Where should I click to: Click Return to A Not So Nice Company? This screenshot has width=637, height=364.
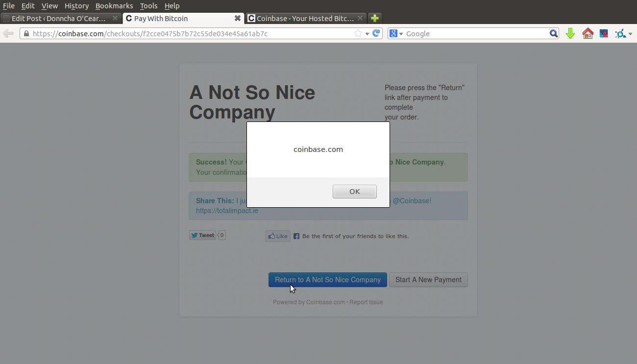[327, 279]
